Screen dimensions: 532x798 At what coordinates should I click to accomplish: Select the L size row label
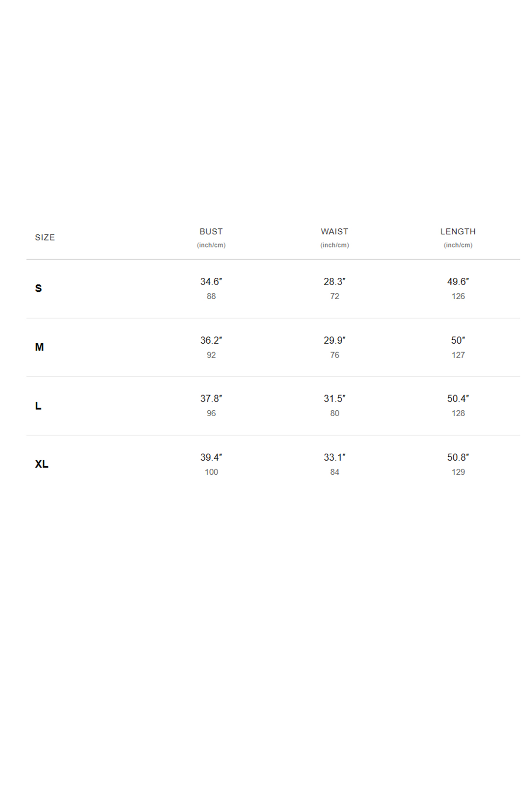(38, 406)
